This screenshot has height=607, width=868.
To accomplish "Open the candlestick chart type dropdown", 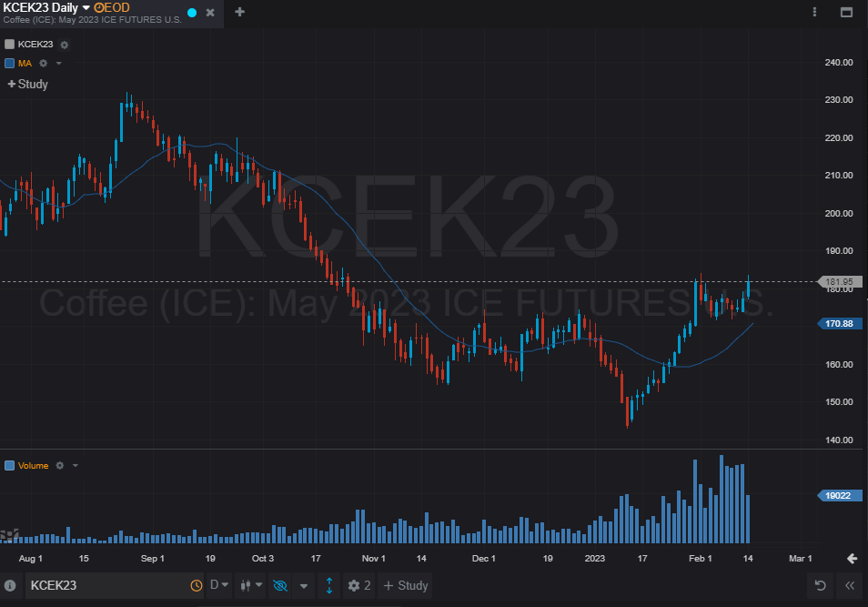I will 251,585.
